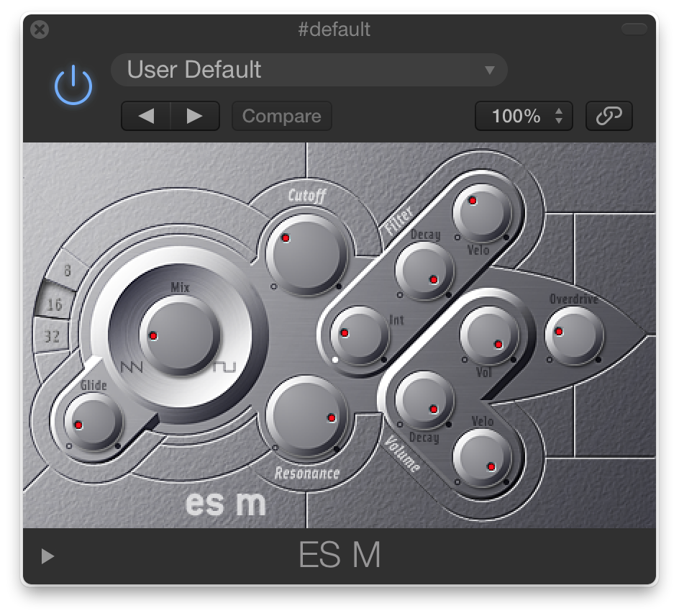Select the 32 octave button
Image resolution: width=679 pixels, height=616 pixels.
click(52, 336)
